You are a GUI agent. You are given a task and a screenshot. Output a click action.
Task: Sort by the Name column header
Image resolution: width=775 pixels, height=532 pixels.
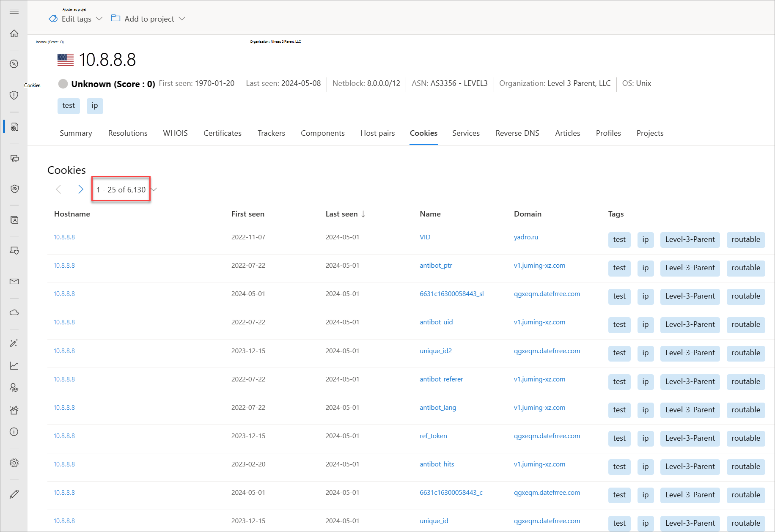click(430, 214)
